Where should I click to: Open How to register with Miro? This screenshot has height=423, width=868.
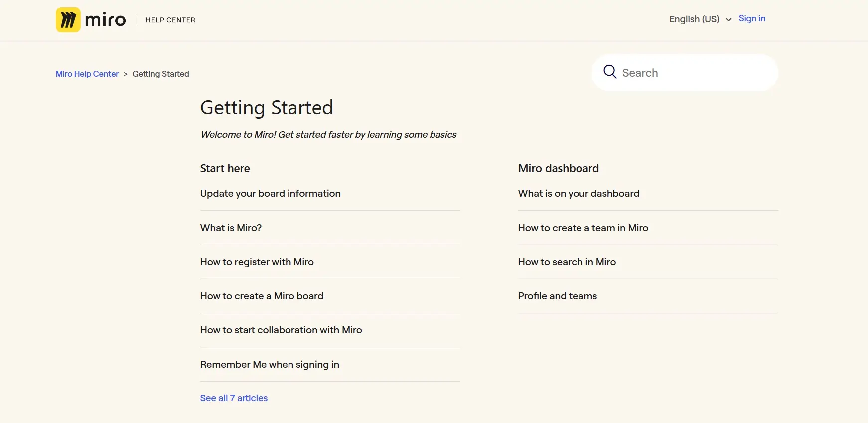coord(257,262)
